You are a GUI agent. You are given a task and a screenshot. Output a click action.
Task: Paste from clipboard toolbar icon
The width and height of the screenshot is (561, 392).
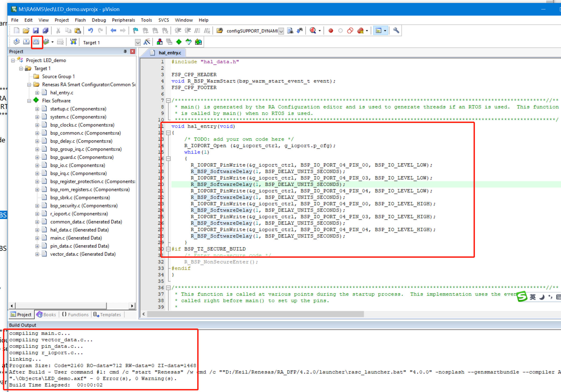click(78, 31)
